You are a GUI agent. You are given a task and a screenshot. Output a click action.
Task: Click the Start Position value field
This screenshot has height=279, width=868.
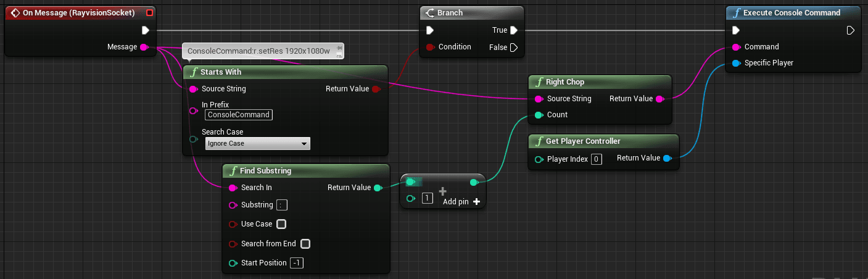pyautogui.click(x=297, y=264)
